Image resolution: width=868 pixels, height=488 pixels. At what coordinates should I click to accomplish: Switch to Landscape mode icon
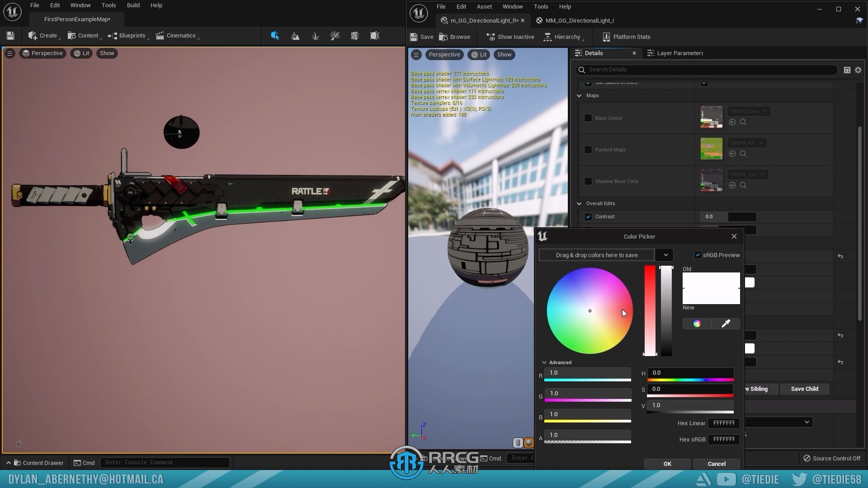pos(295,36)
